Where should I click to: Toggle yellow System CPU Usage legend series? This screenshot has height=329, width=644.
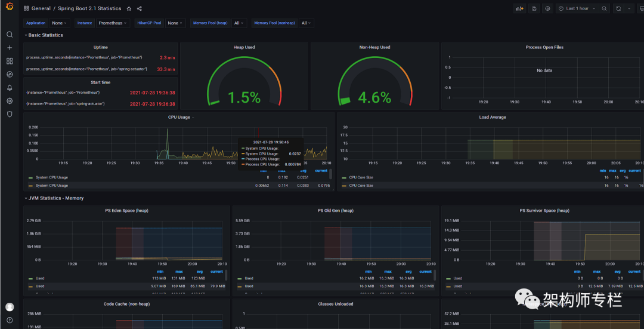tap(52, 186)
